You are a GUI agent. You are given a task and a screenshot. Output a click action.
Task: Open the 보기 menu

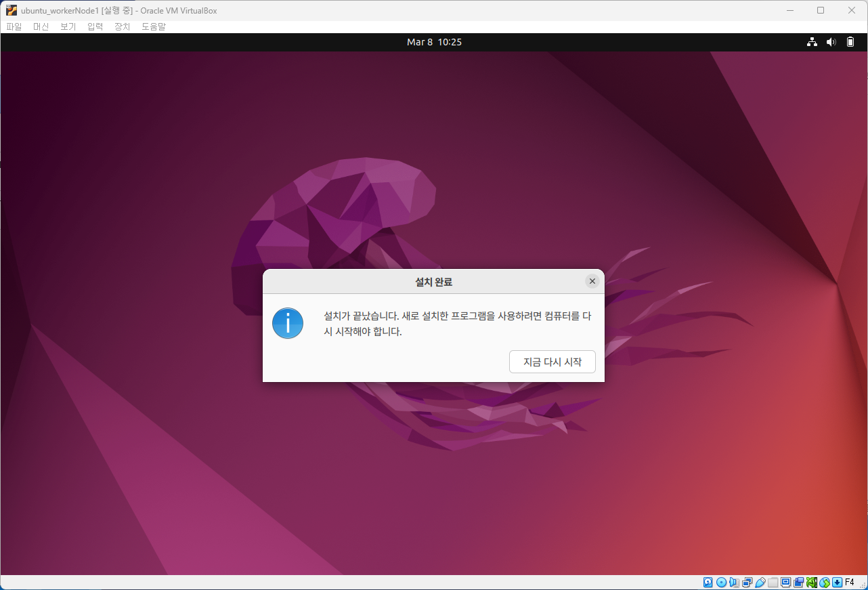tap(68, 26)
